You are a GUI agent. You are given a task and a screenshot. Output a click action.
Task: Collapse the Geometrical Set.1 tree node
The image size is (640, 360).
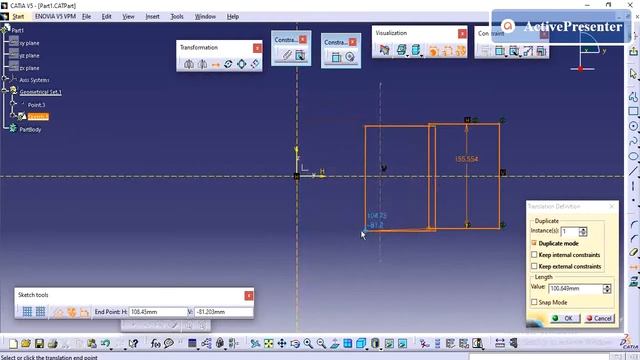pos(5,90)
